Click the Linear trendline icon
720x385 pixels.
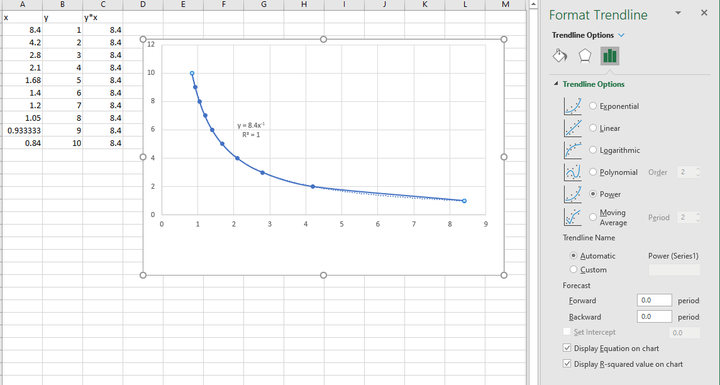pos(573,128)
